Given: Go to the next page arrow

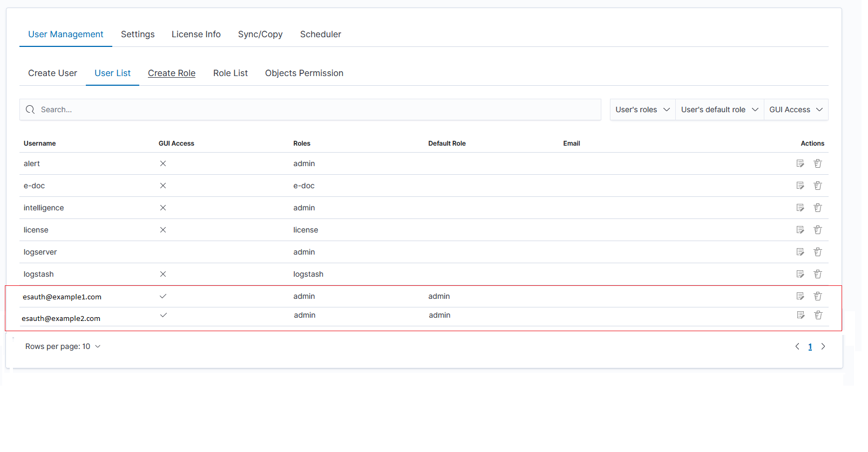Looking at the screenshot, I should 823,346.
